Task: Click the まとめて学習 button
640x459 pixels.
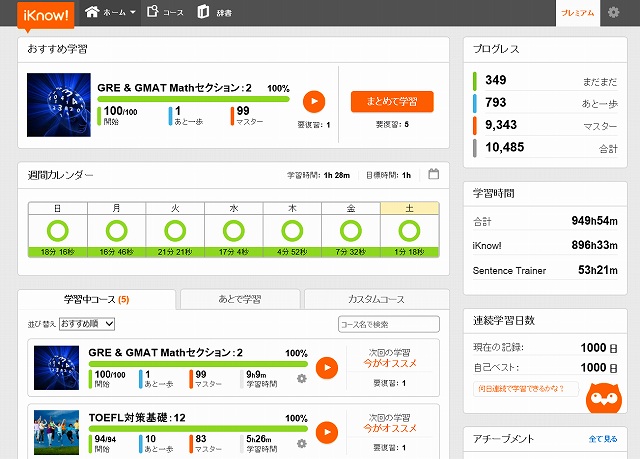Action: click(x=392, y=101)
